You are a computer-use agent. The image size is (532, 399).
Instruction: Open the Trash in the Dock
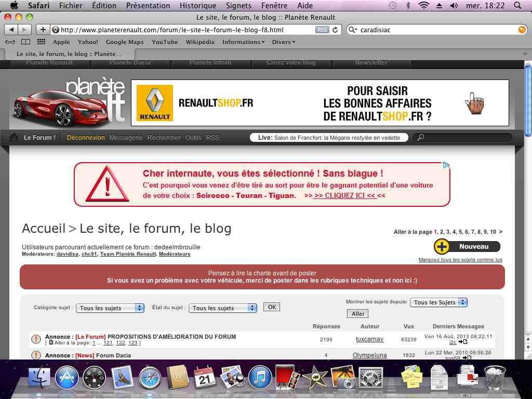(x=495, y=377)
